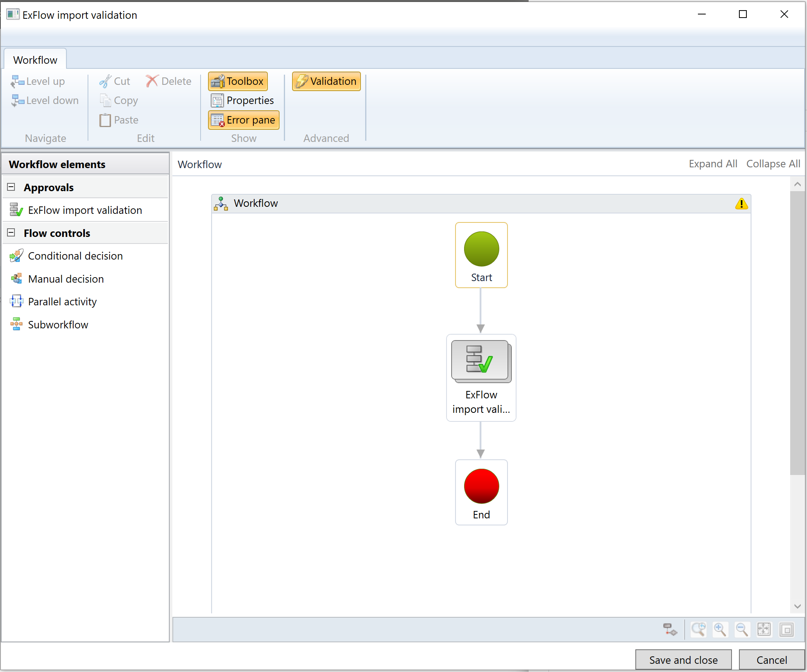The height and width of the screenshot is (672, 807).
Task: Select ExFlow import validation in sidebar
Action: pyautogui.click(x=86, y=210)
